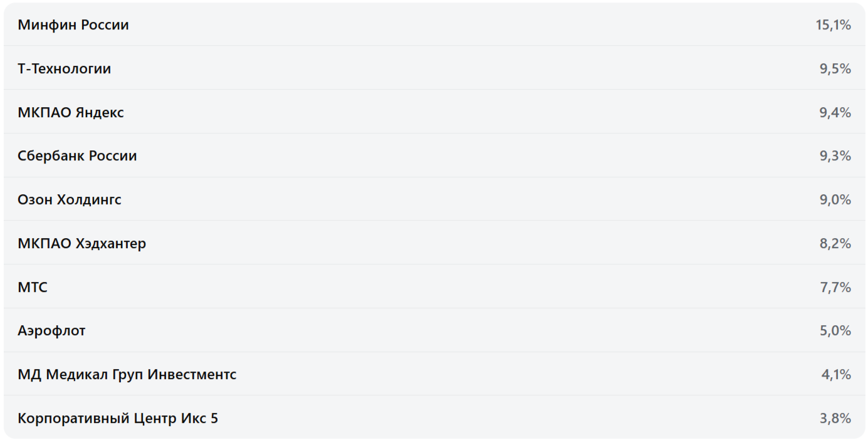Click the Минфин России row name
The width and height of the screenshot is (868, 443).
[73, 25]
